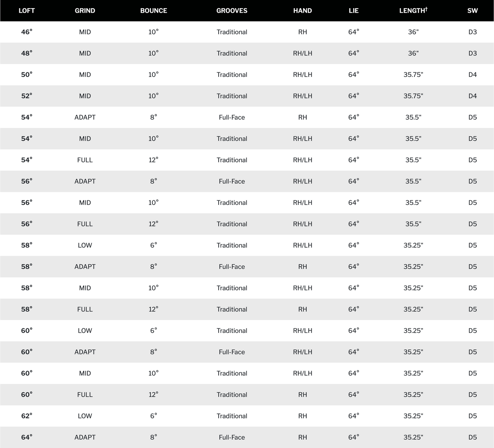The height and width of the screenshot is (448, 494).
Task: Click the 50° loft cell
Action: [x=27, y=74]
